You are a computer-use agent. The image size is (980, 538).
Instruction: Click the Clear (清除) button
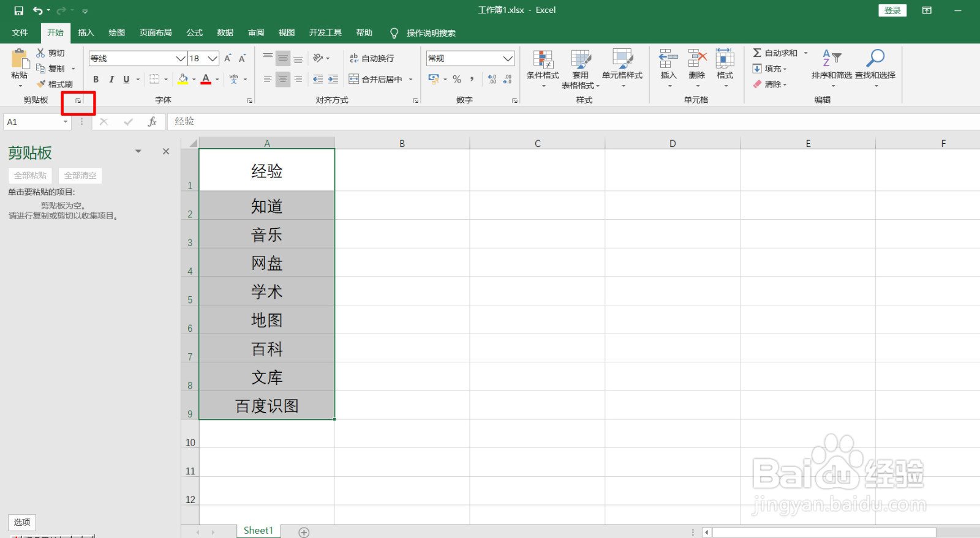(x=770, y=84)
